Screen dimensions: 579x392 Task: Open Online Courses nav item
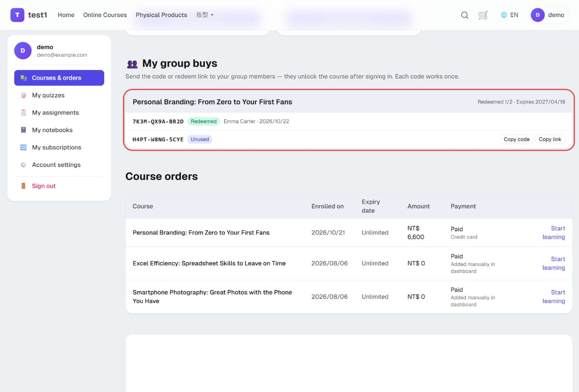pyautogui.click(x=105, y=15)
